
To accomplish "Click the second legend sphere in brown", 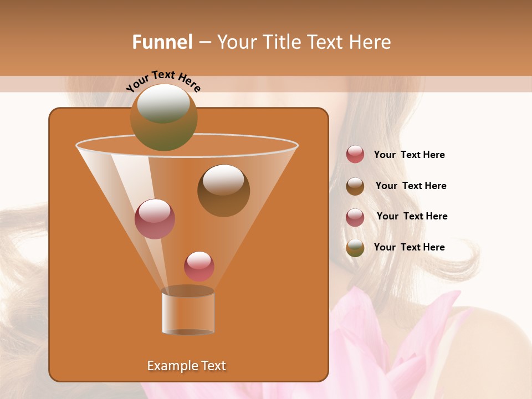I will click(x=355, y=186).
